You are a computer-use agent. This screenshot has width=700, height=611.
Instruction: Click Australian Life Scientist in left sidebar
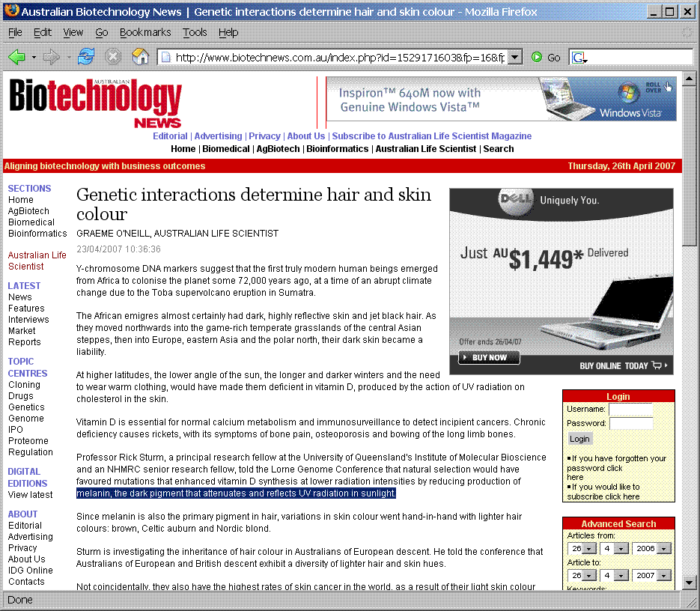coord(37,261)
